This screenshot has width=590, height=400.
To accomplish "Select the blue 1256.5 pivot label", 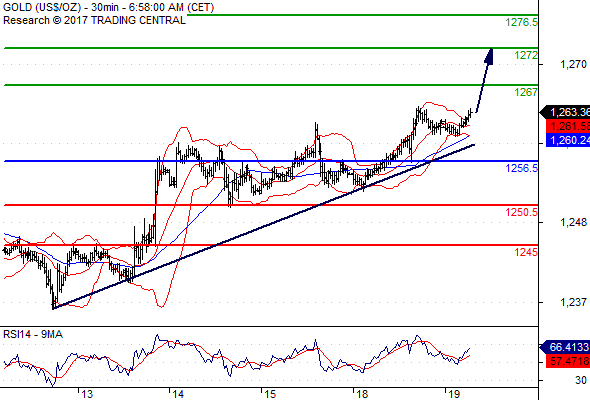I will tap(521, 168).
